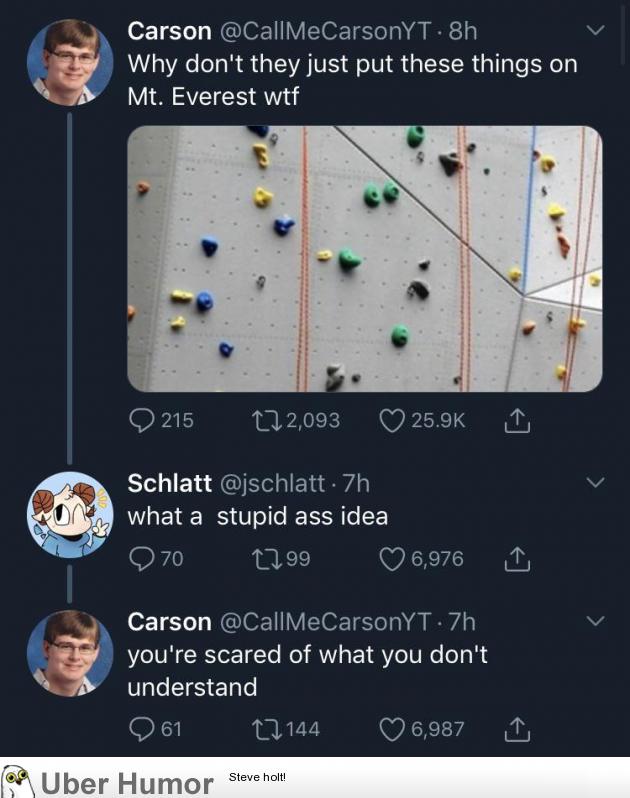Open the climbing wall photo

click(364, 258)
